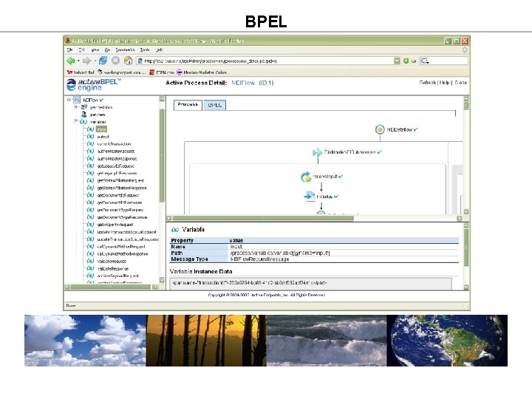Click the green Go button beside the address bar
The image size is (532, 399).
(406, 61)
